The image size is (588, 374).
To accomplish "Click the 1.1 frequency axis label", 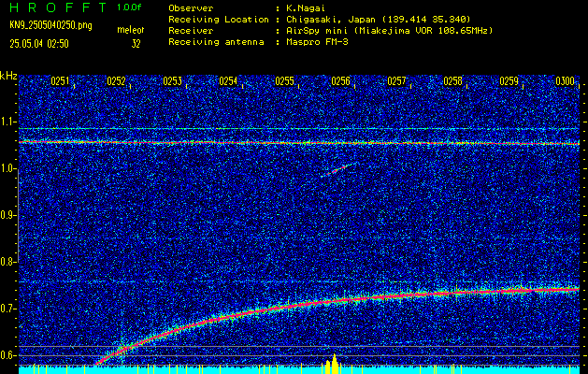I will [7, 122].
